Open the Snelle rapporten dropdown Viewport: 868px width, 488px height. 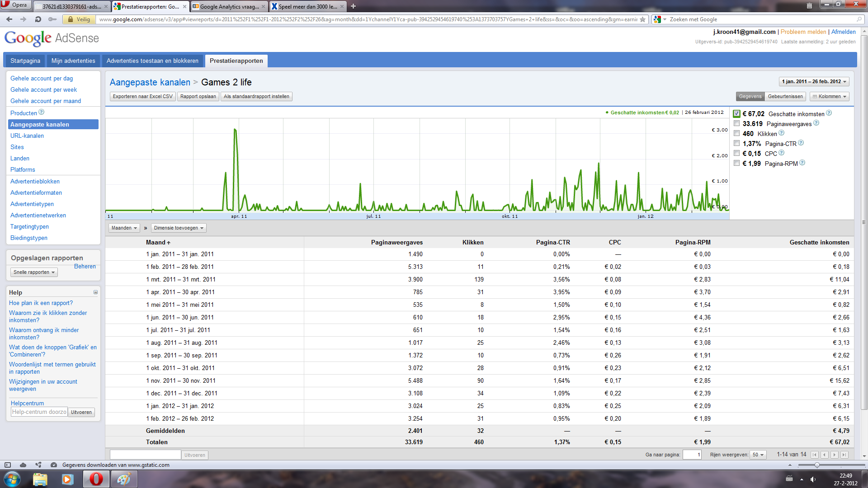pos(34,272)
